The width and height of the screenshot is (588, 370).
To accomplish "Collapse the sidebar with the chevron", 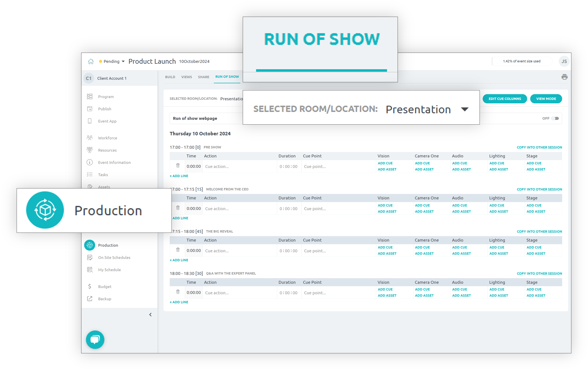I will (150, 314).
